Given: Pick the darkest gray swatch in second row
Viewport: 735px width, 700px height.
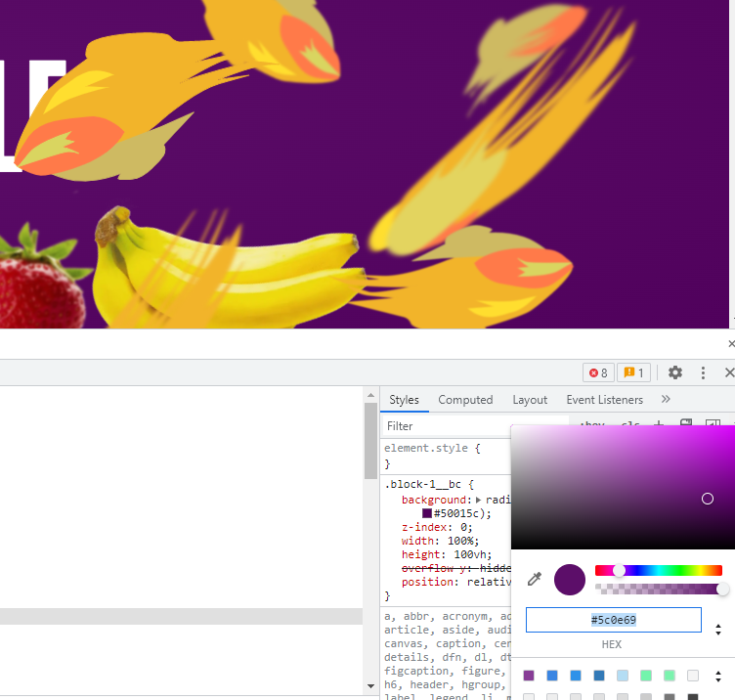Looking at the screenshot, I should pos(693,697).
